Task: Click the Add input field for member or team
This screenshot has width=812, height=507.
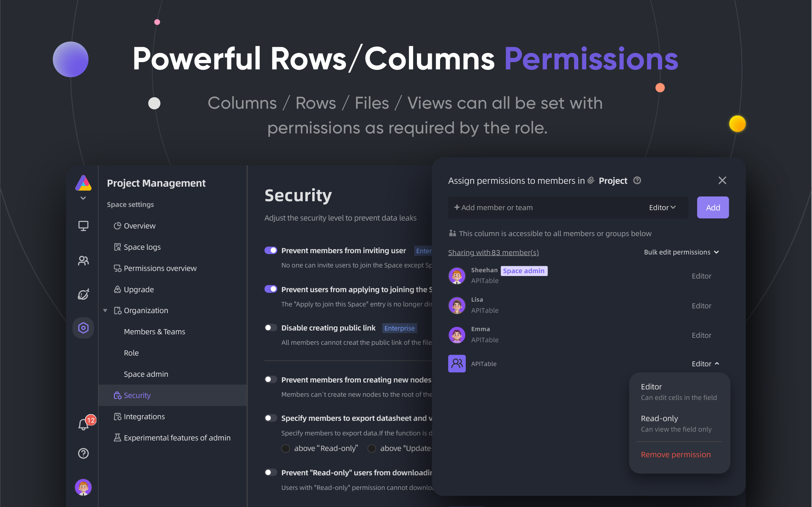Action: 544,207
